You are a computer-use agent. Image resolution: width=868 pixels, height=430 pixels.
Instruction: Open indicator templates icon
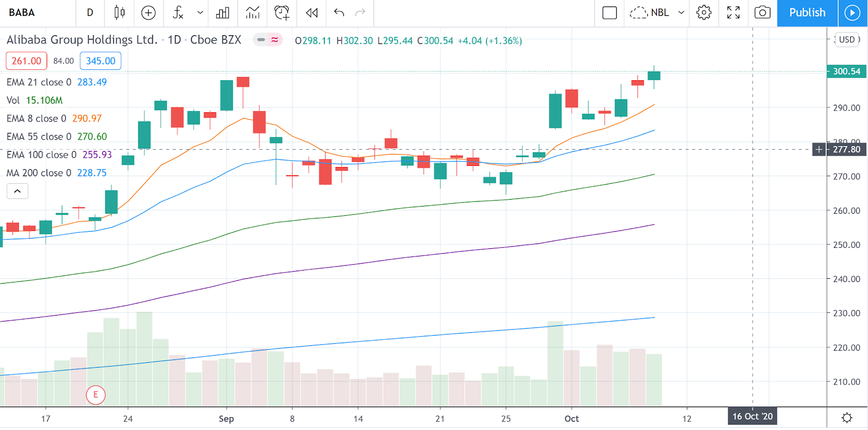pyautogui.click(x=252, y=12)
